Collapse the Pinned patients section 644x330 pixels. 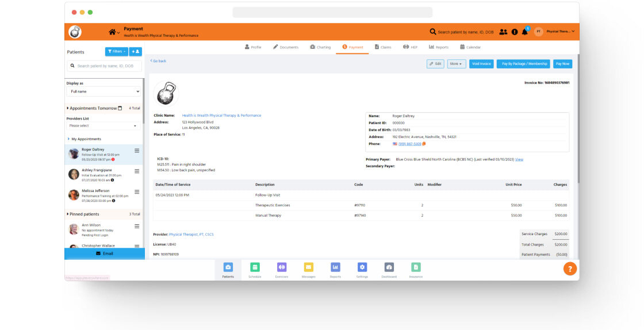coord(83,214)
